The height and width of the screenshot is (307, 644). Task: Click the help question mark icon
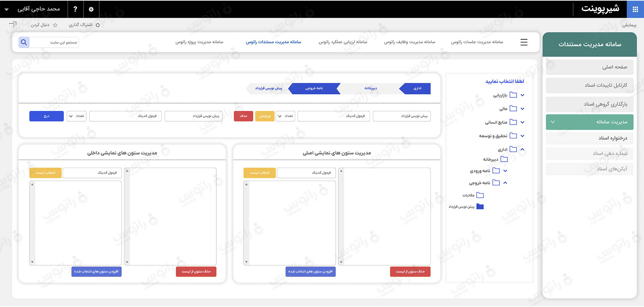(75, 9)
